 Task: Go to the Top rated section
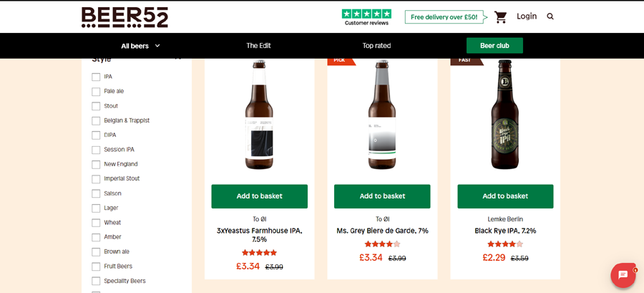(376, 46)
